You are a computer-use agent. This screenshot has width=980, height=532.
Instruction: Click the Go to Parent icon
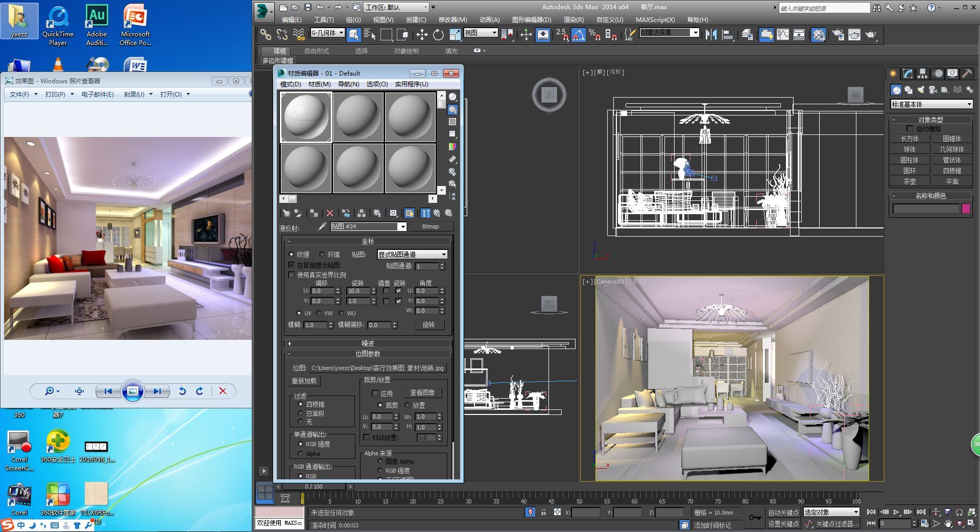[x=437, y=213]
